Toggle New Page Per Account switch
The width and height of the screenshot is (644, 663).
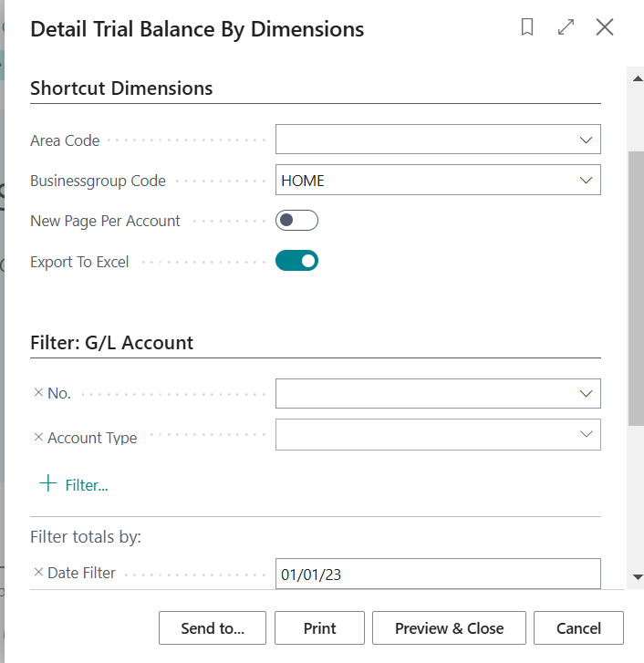pyautogui.click(x=296, y=221)
